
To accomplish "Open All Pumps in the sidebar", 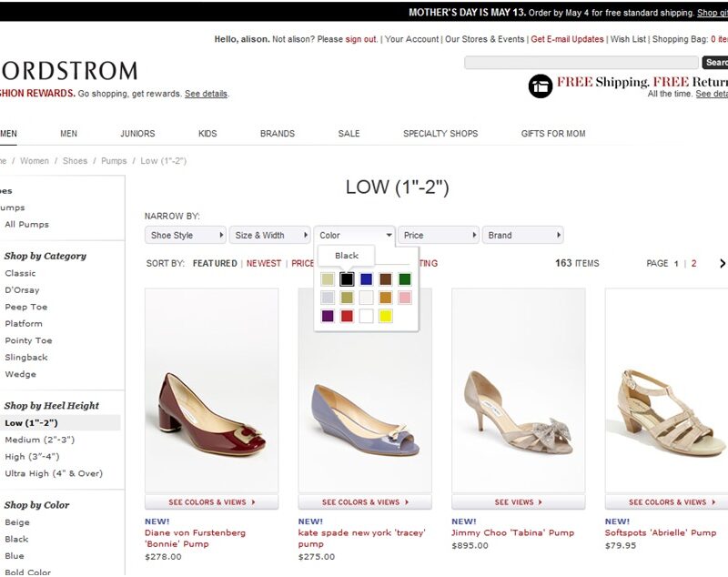I will 26,225.
